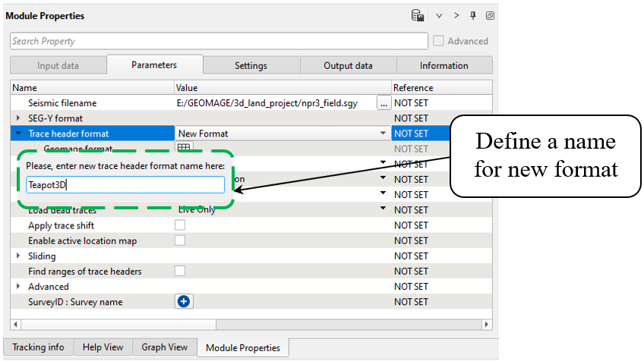Open the Output data tab
The width and height of the screenshot is (644, 361).
click(x=348, y=66)
